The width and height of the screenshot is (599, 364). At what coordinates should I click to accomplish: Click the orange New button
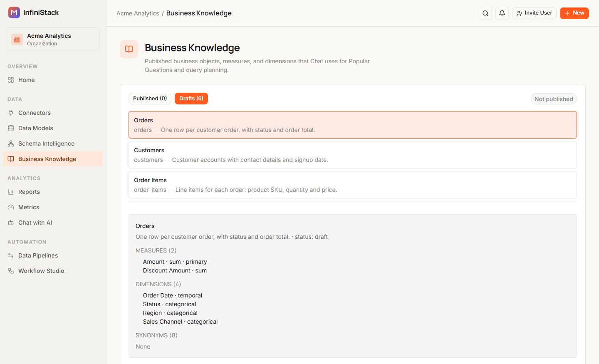(x=574, y=13)
